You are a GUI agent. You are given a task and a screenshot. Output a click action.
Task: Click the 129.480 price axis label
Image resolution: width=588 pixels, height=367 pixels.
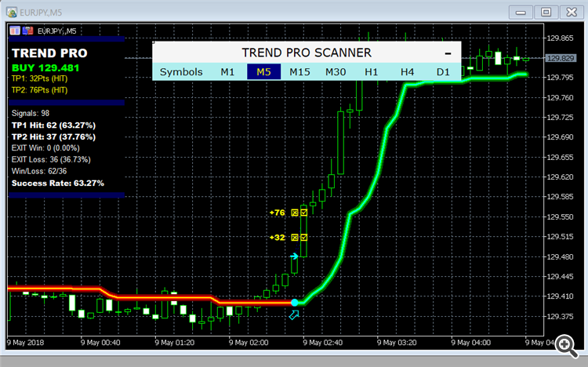click(561, 256)
